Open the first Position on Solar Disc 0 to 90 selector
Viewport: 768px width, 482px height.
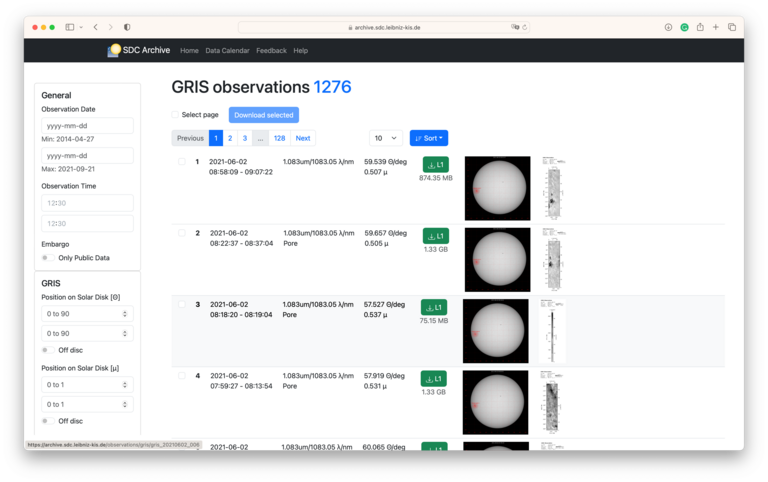coord(87,314)
